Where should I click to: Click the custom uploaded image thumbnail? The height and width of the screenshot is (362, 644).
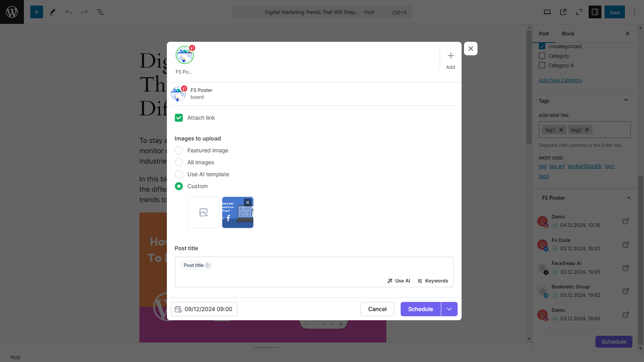click(237, 212)
